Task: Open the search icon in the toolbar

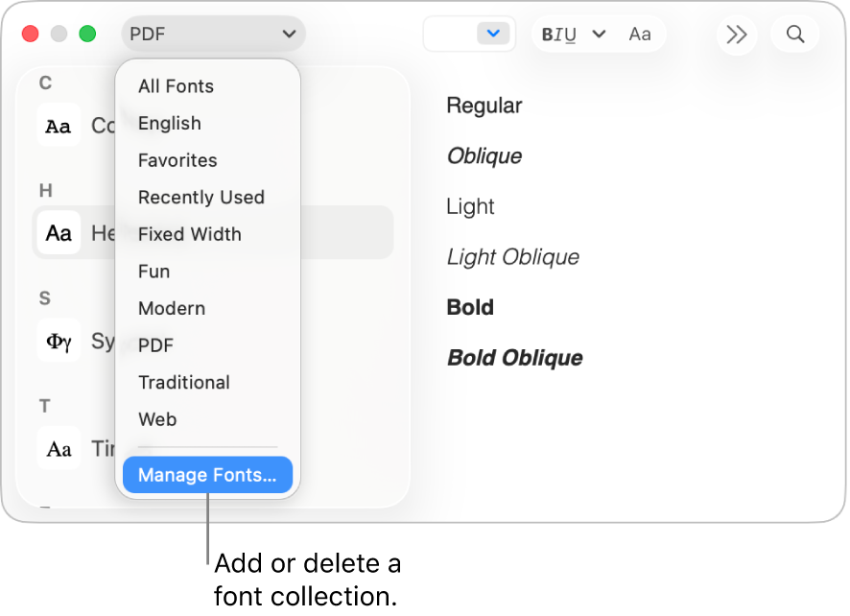Action: 795,34
